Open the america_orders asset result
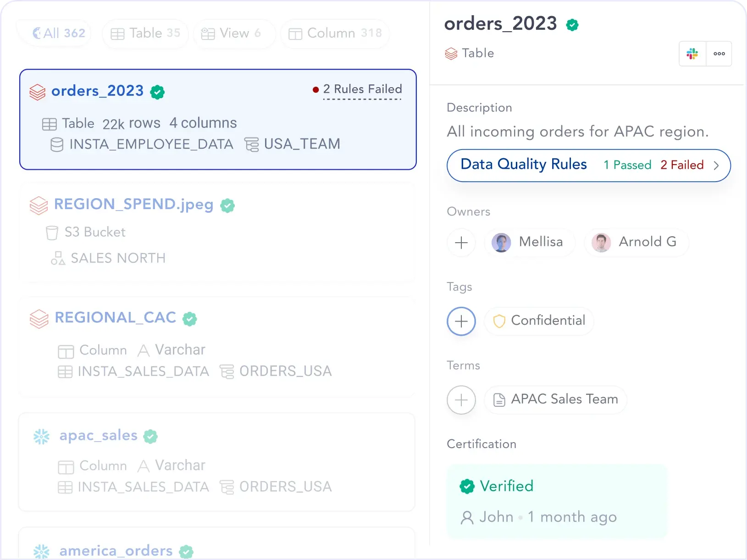Image resolution: width=747 pixels, height=560 pixels. coord(116,550)
